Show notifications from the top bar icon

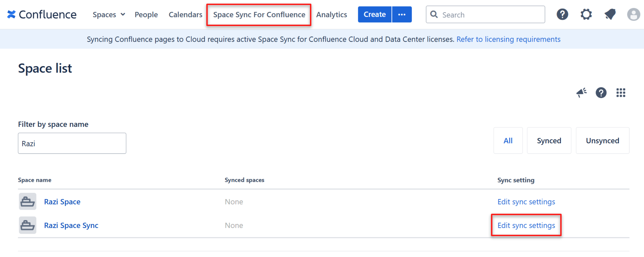click(x=610, y=15)
